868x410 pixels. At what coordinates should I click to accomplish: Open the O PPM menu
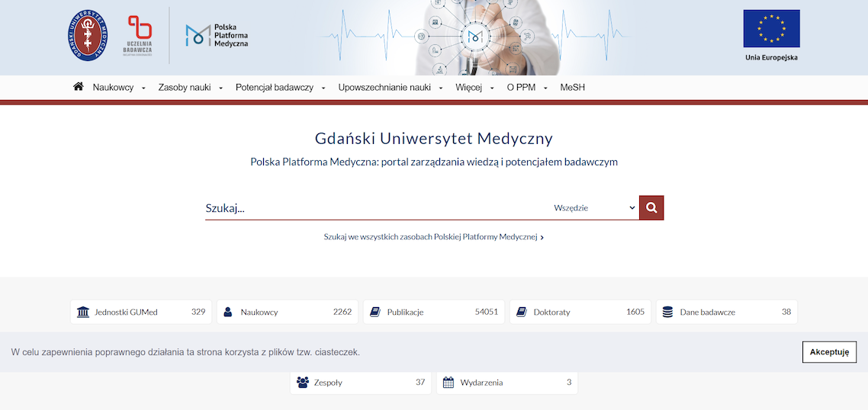click(x=521, y=88)
